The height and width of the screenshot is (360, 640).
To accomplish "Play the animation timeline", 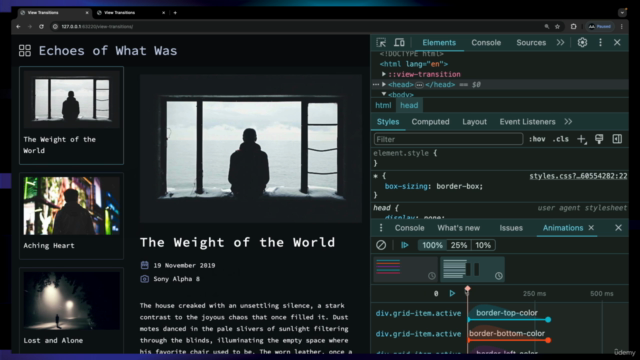I will point(452,293).
